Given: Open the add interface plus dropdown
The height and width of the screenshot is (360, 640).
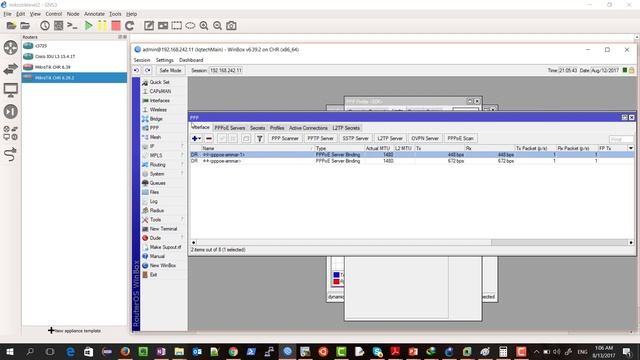Looking at the screenshot, I should (196, 138).
